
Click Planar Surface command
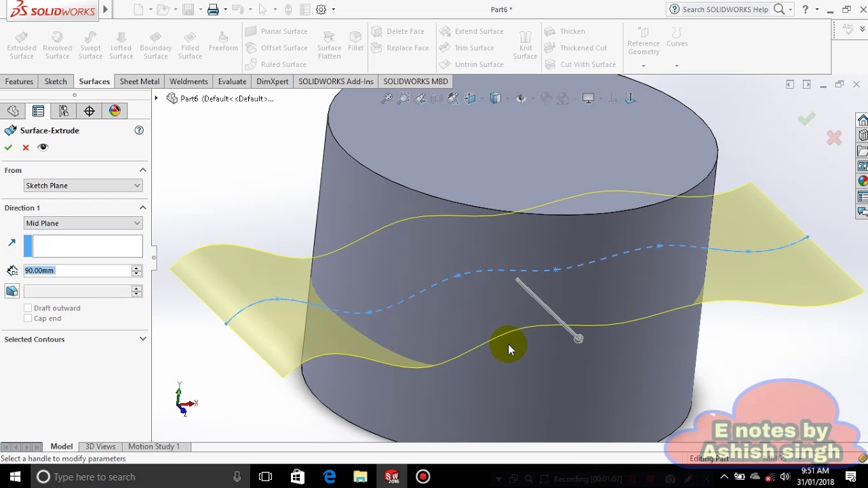(x=277, y=31)
